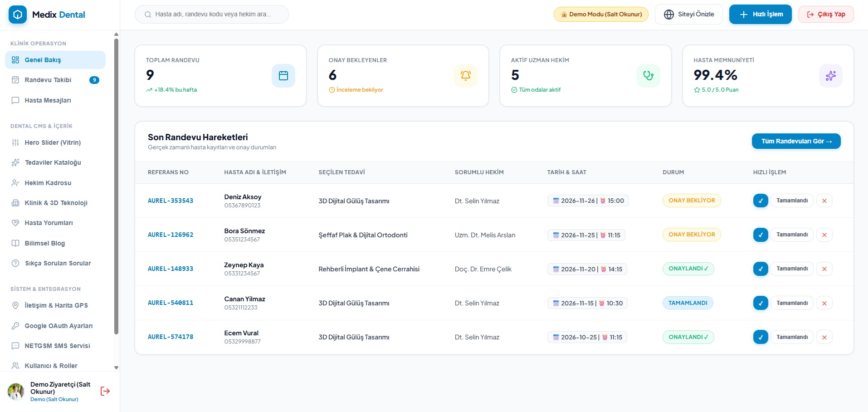Click the red logout icon beside Demo Ziyaretçi
The height and width of the screenshot is (412, 868).
(x=105, y=391)
